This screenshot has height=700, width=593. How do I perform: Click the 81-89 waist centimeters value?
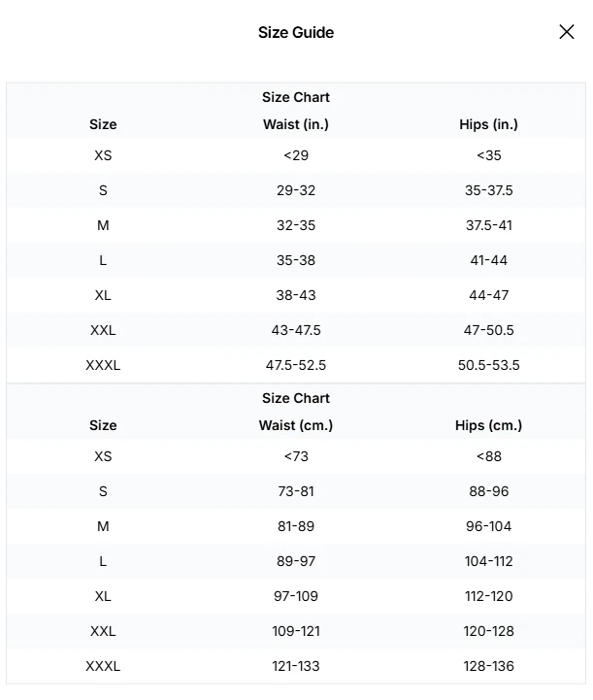pyautogui.click(x=296, y=526)
